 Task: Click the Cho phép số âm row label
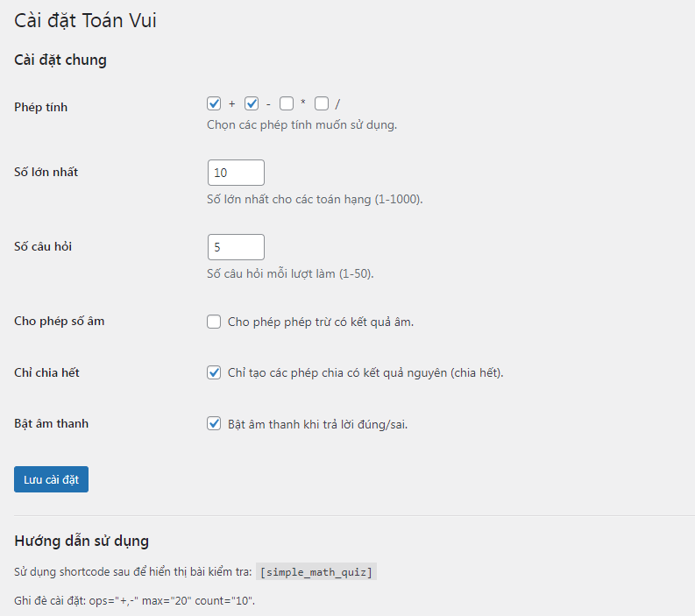tap(59, 321)
